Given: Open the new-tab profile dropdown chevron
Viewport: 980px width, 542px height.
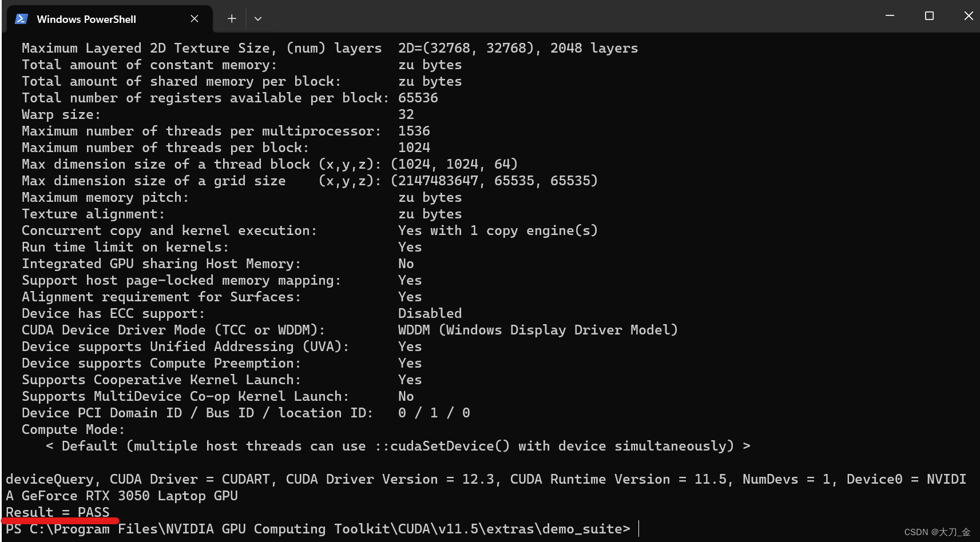Looking at the screenshot, I should pyautogui.click(x=258, y=18).
